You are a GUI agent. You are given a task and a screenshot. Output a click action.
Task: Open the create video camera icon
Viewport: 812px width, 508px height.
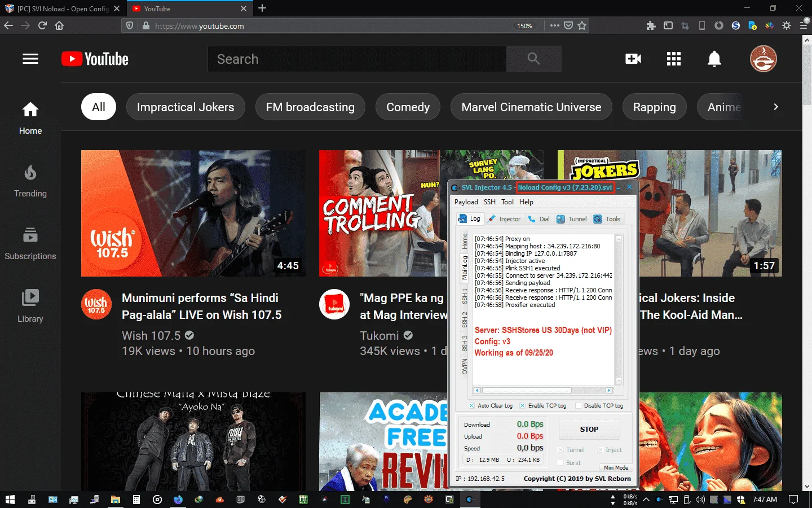tap(633, 59)
